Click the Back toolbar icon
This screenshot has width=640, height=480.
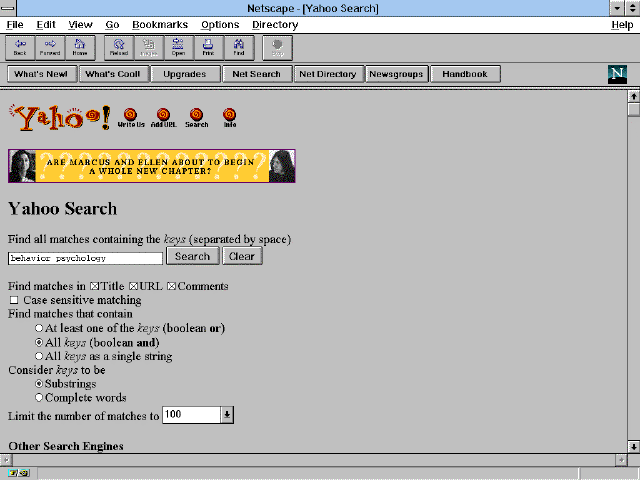tap(20, 48)
